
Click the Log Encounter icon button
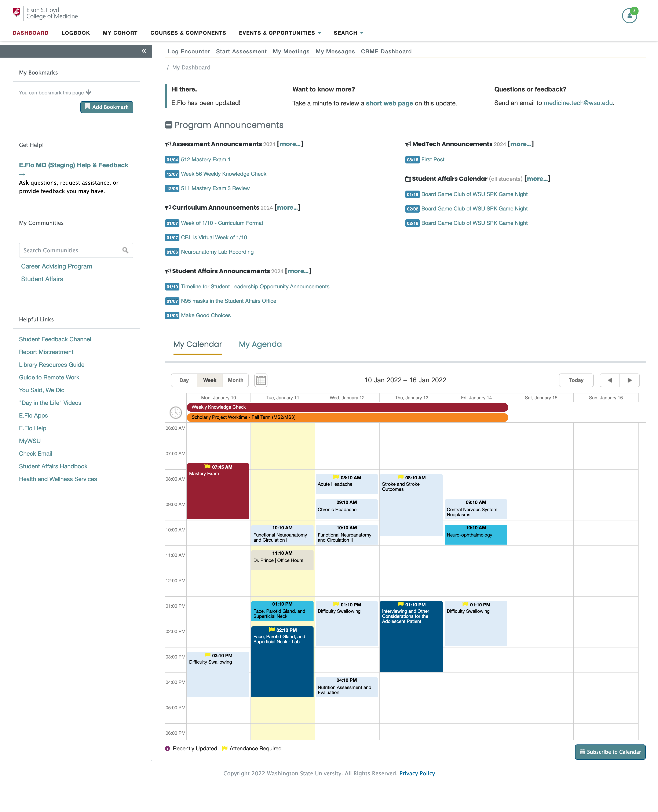(189, 51)
